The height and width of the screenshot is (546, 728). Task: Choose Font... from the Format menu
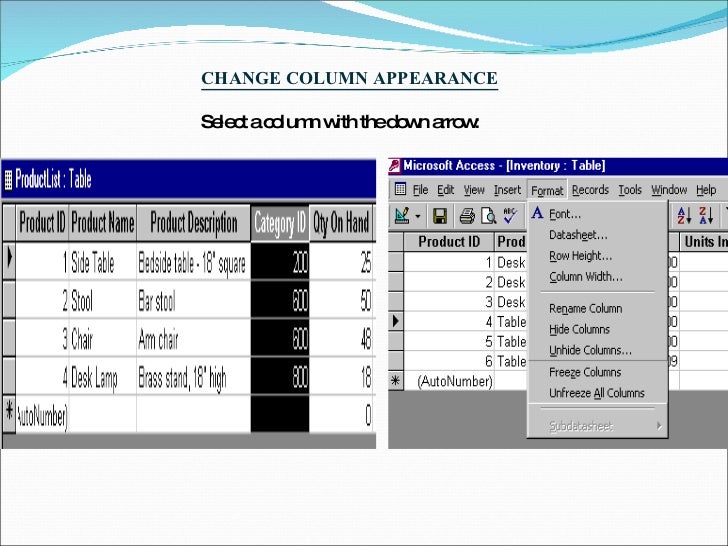597,214
